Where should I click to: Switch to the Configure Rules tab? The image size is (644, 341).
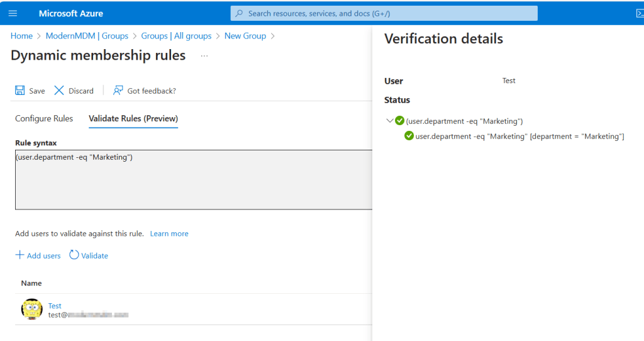click(44, 118)
